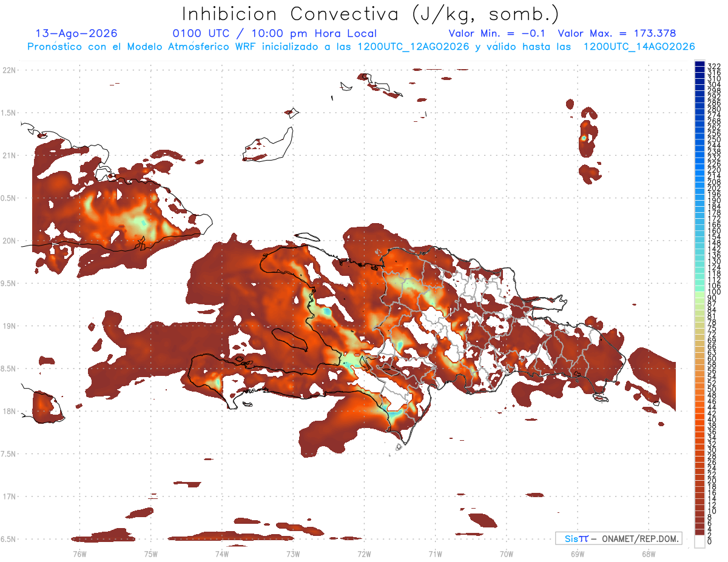Screen dimensions: 728x562
Task: Click the 71W longitude label
Action: (x=435, y=554)
